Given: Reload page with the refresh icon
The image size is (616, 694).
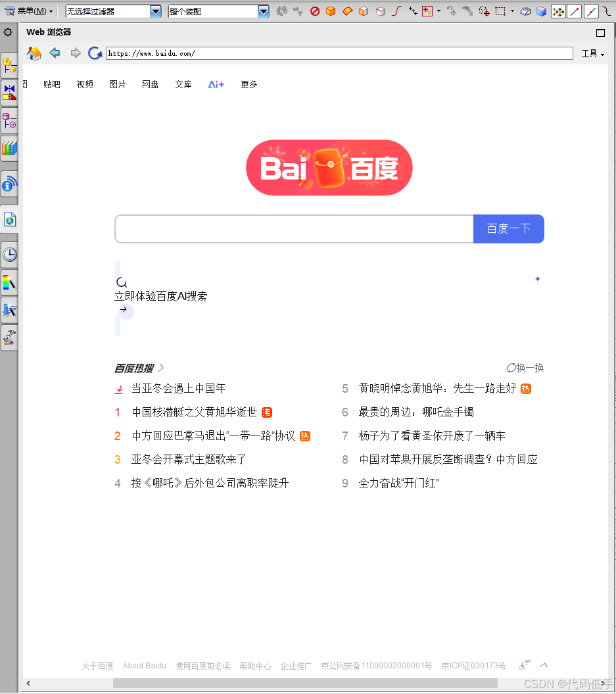Looking at the screenshot, I should [95, 53].
